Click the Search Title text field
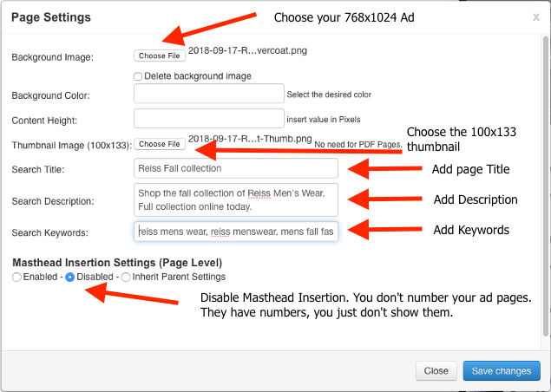The height and width of the screenshot is (392, 551). tap(236, 168)
